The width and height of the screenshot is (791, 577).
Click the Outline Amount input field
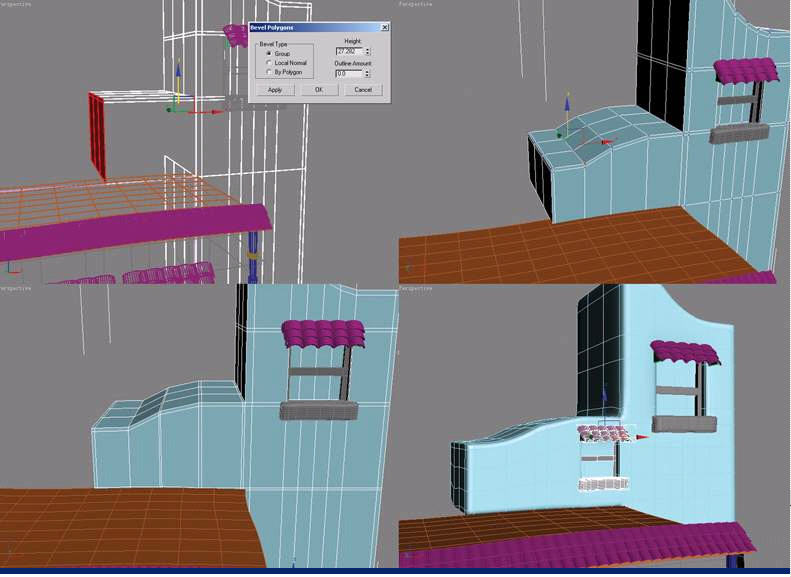pos(349,73)
